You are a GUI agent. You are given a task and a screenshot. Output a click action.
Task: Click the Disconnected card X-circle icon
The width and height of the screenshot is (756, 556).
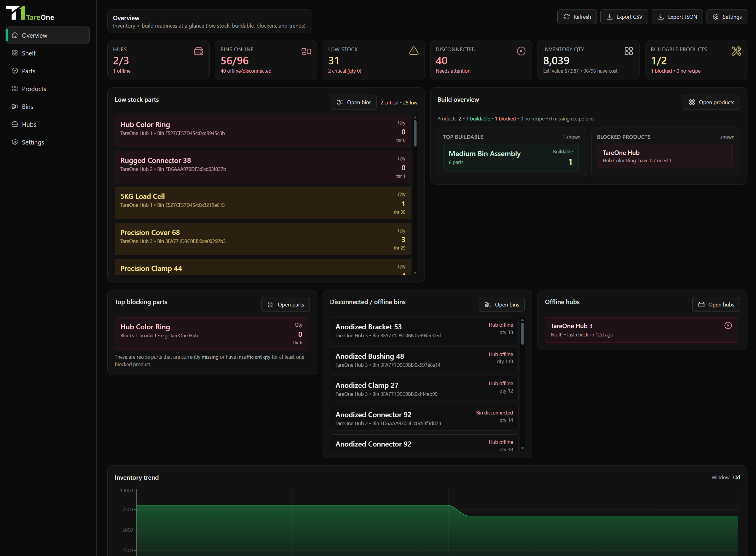(521, 51)
